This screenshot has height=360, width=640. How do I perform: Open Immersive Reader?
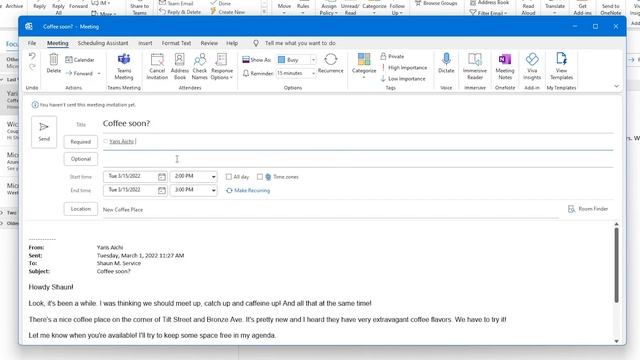pyautogui.click(x=475, y=67)
